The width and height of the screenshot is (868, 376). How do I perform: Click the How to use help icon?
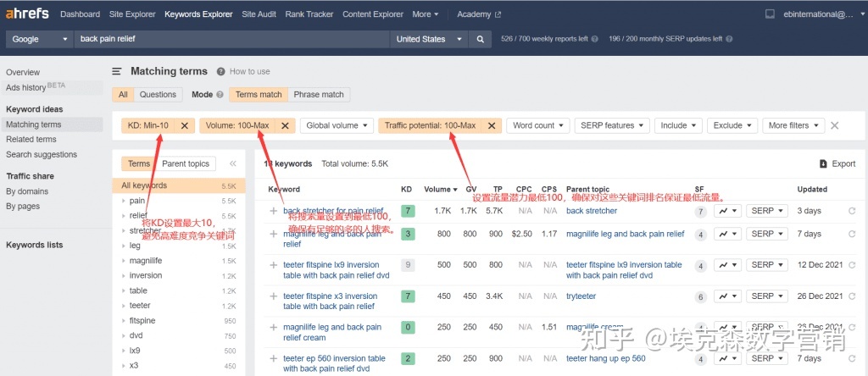click(x=221, y=71)
